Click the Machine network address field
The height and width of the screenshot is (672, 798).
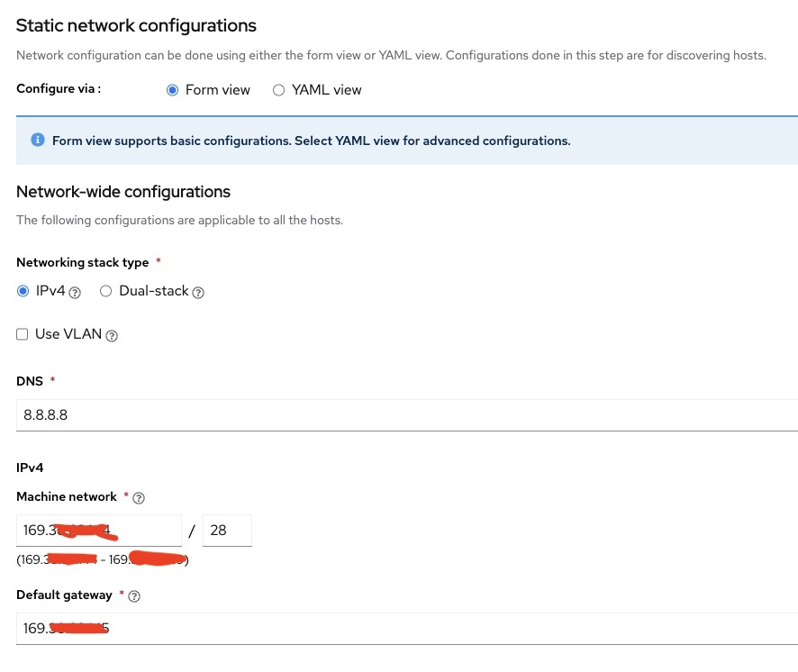[x=99, y=531]
